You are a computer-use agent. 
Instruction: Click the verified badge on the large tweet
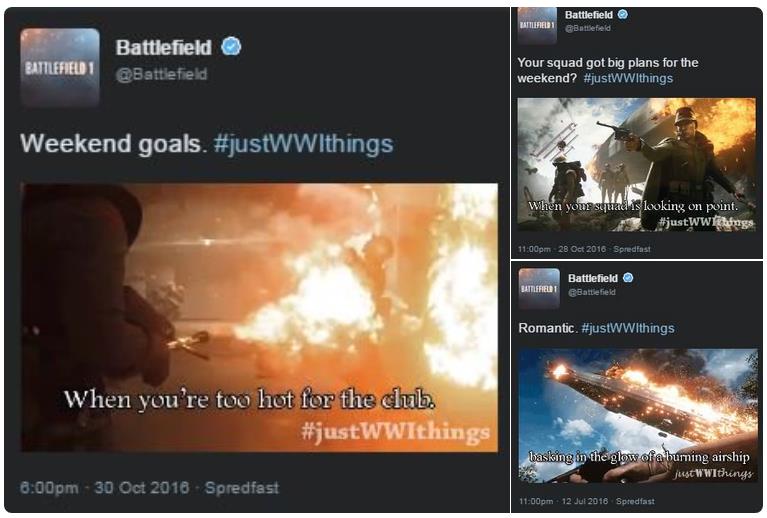(231, 47)
